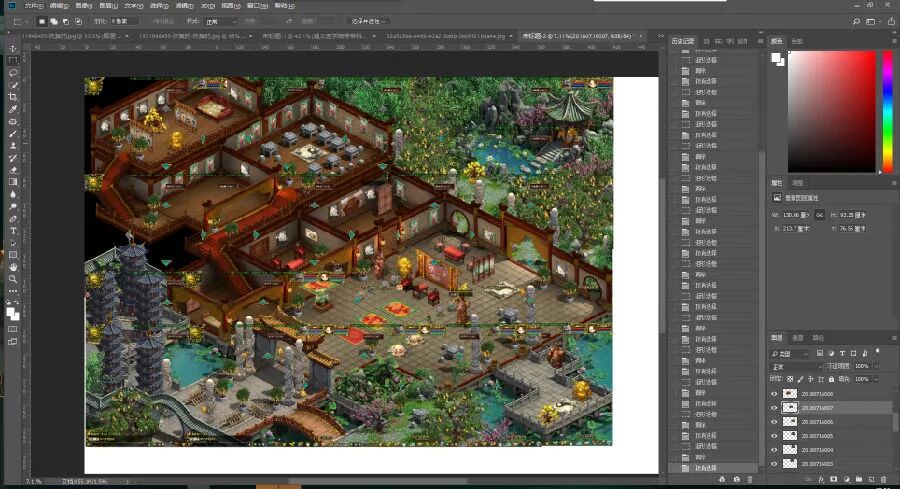Select the Healing Brush tool

pyautogui.click(x=13, y=122)
